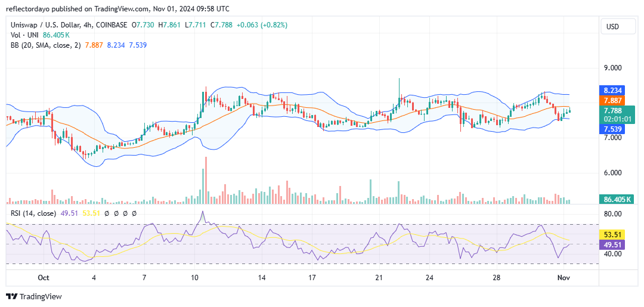The height and width of the screenshot is (307, 644).
Task: Click the 9.000 price axis label
Action: 613,68
